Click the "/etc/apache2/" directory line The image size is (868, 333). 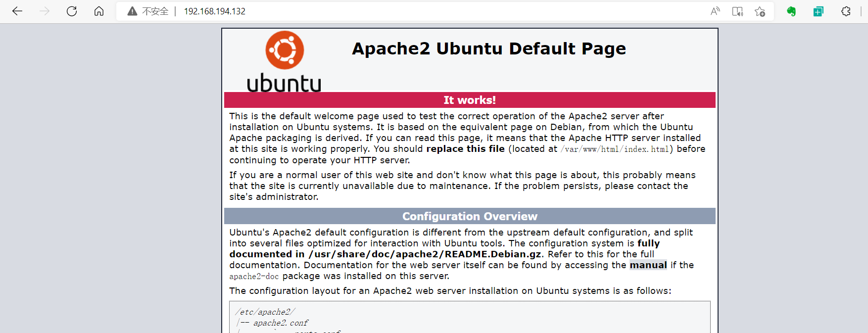pos(265,312)
